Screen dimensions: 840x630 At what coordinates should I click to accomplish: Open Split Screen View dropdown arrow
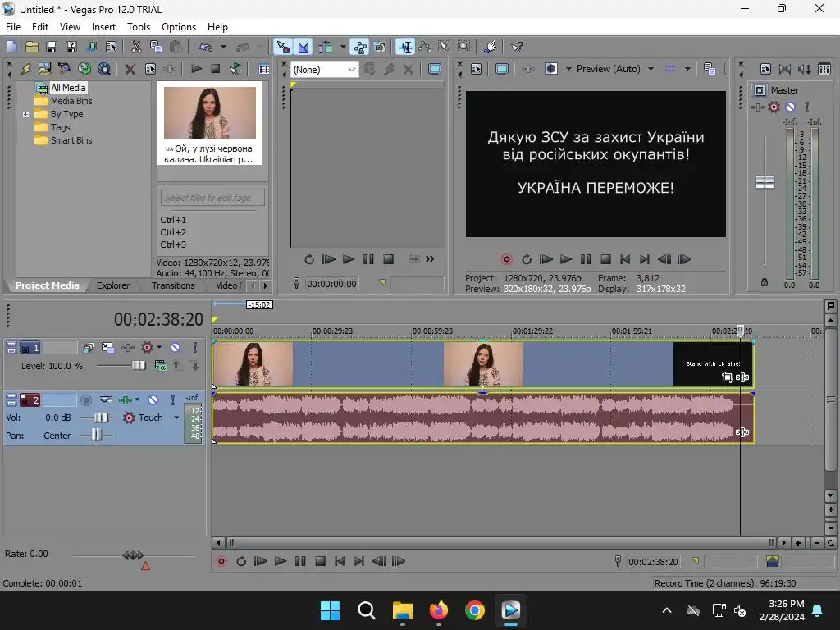pos(568,69)
